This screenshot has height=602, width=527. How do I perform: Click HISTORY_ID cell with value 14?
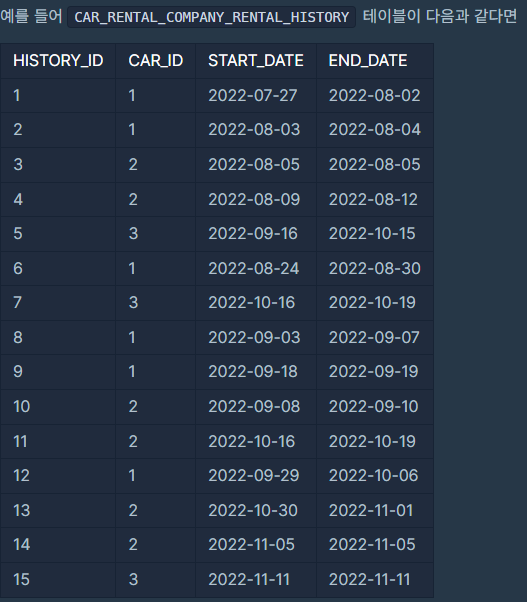pos(58,545)
